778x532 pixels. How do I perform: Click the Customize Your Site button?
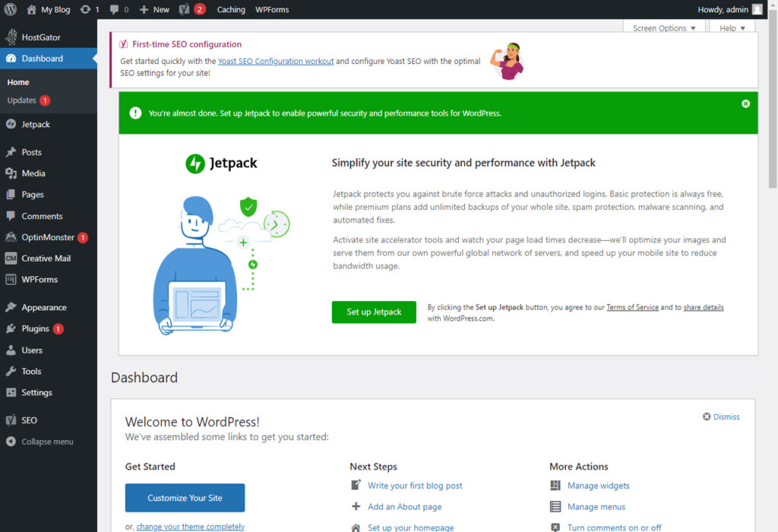click(x=185, y=498)
